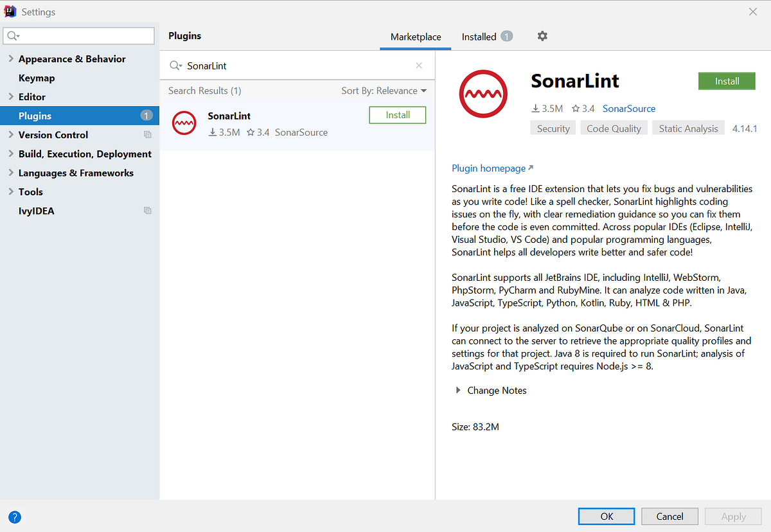The height and width of the screenshot is (532, 771).
Task: Click the large SonarLint plugin logo
Action: tap(483, 94)
